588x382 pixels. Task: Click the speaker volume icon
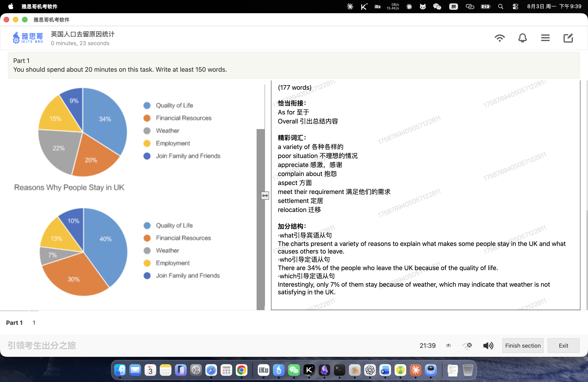488,345
